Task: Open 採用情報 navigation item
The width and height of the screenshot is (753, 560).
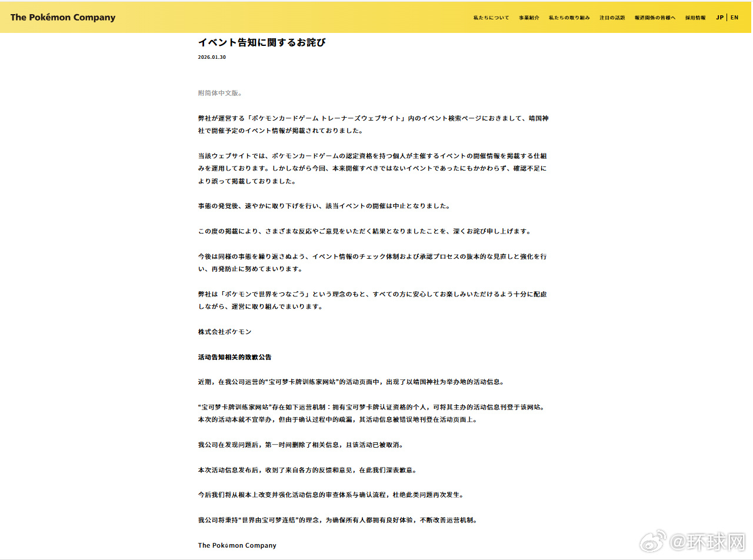Action: [x=695, y=17]
